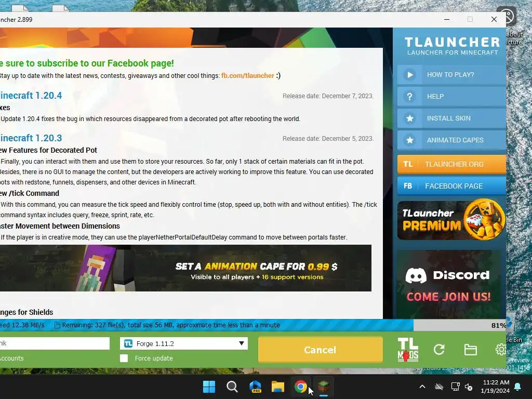This screenshot has width=532, height=399.
Task: Click the Discord Come Join Us banner
Action: pos(448,284)
